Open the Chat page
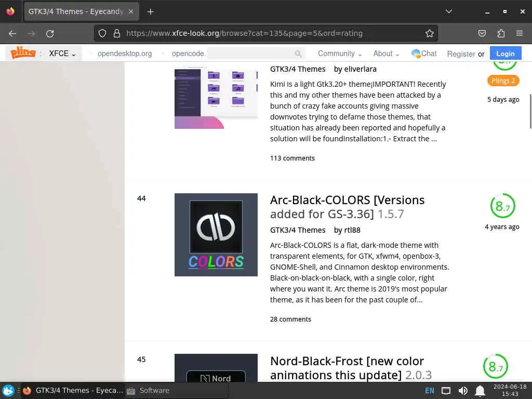This screenshot has width=532, height=399. [424, 54]
